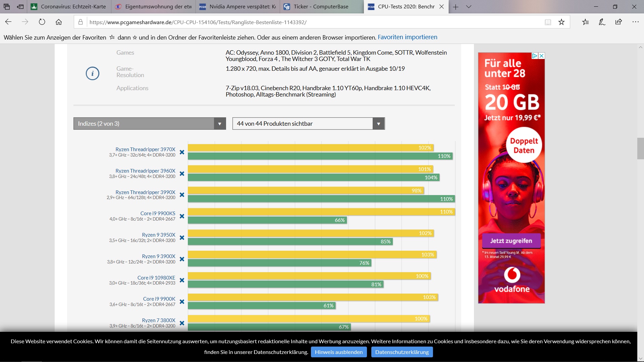Viewport: 644px width, 362px height.
Task: Expand the Indizes (2 von 3) dropdown
Action: [x=150, y=124]
